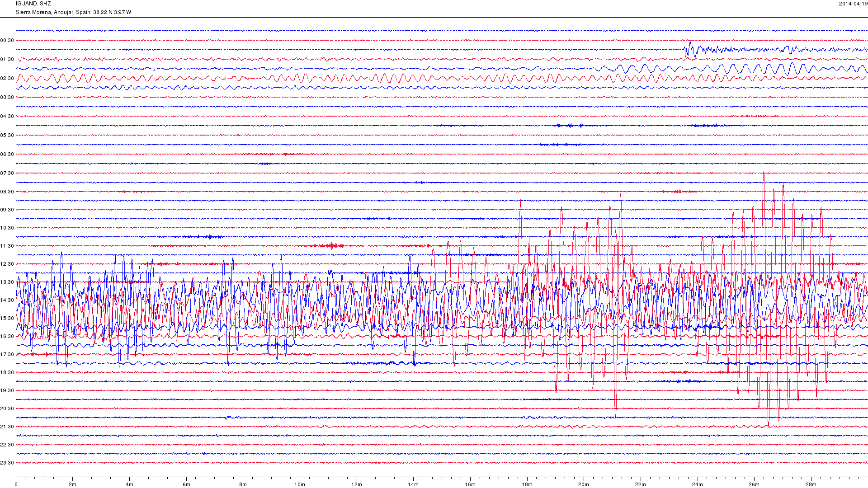Viewport: 868px width, 488px height.
Task: Click the 14:30 time label
Action: click(x=7, y=300)
